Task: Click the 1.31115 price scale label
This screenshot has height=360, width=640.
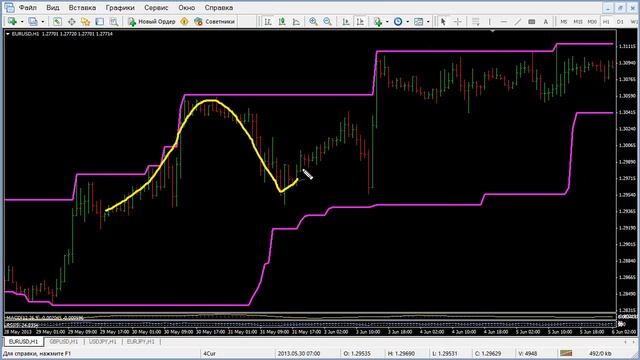Action: (628, 47)
